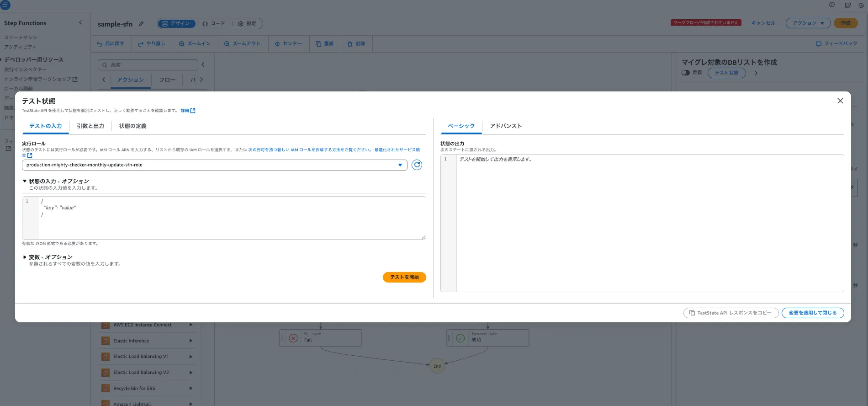This screenshot has width=868, height=406.
Task: Click 変更を適用して閉じる button
Action: [812, 313]
